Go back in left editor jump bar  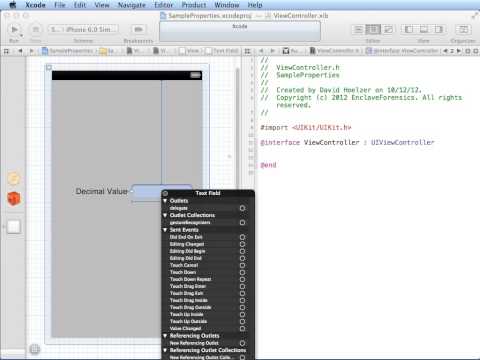(x=20, y=51)
